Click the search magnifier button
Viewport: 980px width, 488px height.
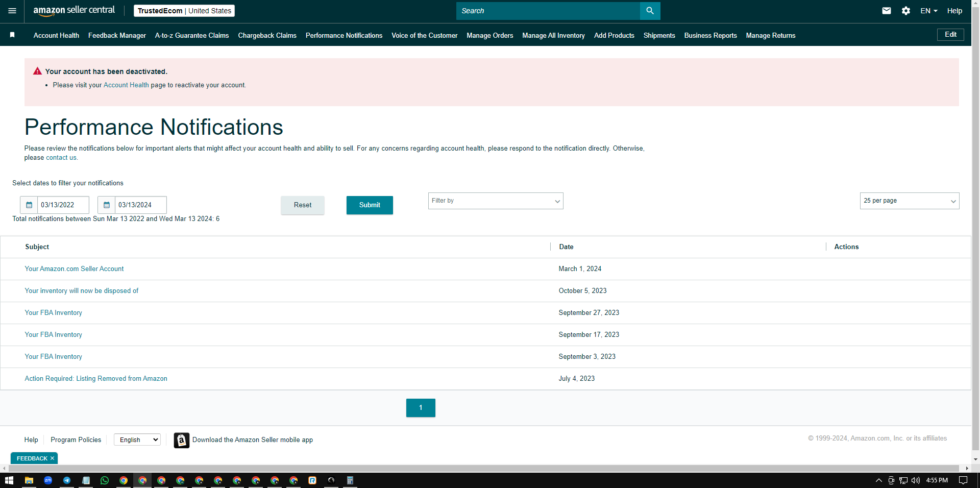pyautogui.click(x=650, y=11)
